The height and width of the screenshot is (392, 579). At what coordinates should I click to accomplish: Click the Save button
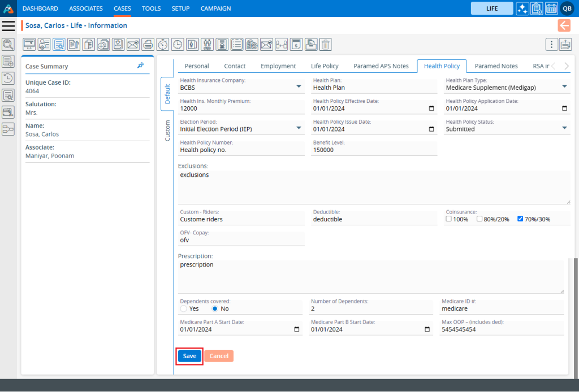tap(189, 356)
